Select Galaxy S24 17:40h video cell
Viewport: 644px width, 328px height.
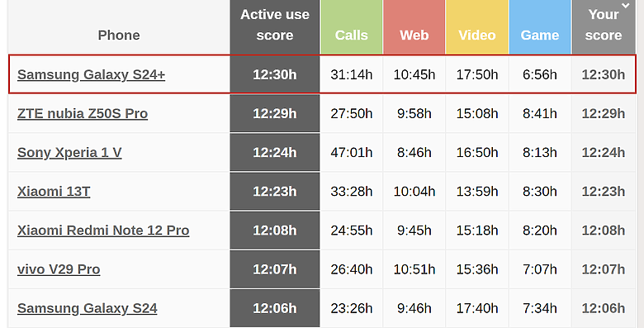click(x=477, y=308)
